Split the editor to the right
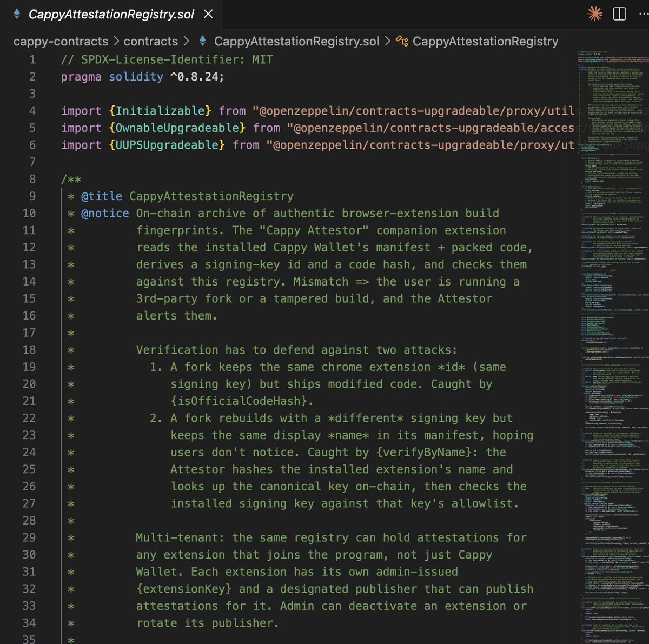Viewport: 649px width, 644px height. pos(620,14)
